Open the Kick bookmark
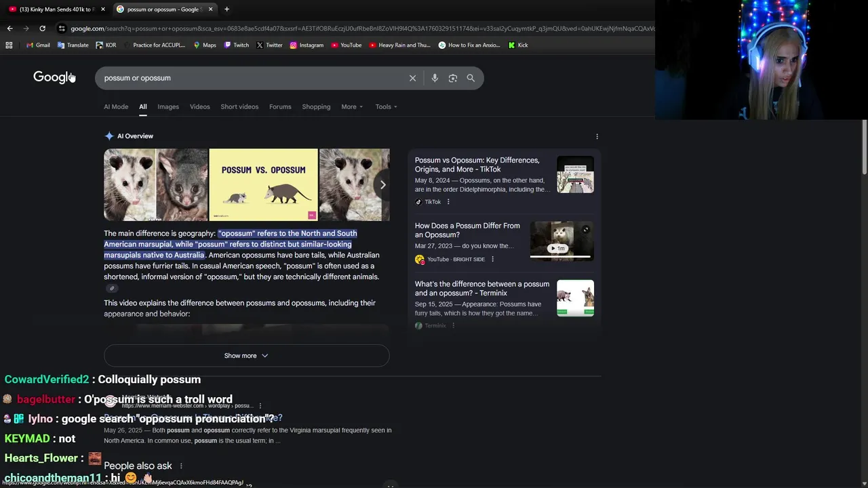 pyautogui.click(x=518, y=45)
